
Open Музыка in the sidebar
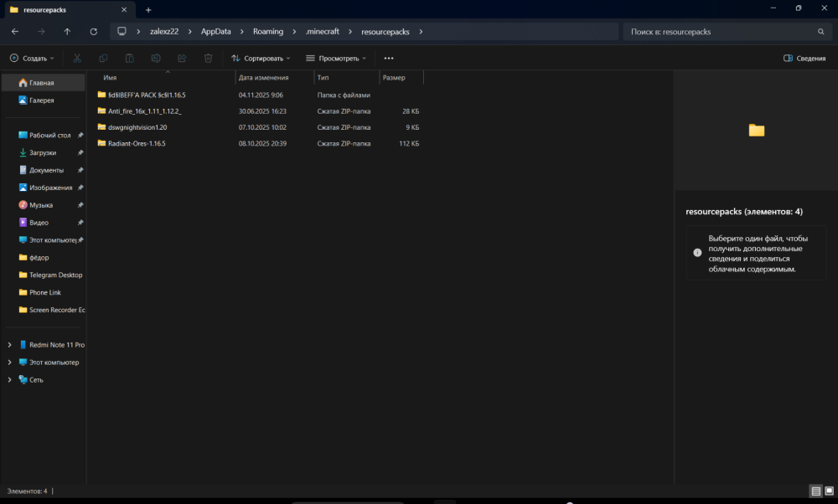click(43, 205)
